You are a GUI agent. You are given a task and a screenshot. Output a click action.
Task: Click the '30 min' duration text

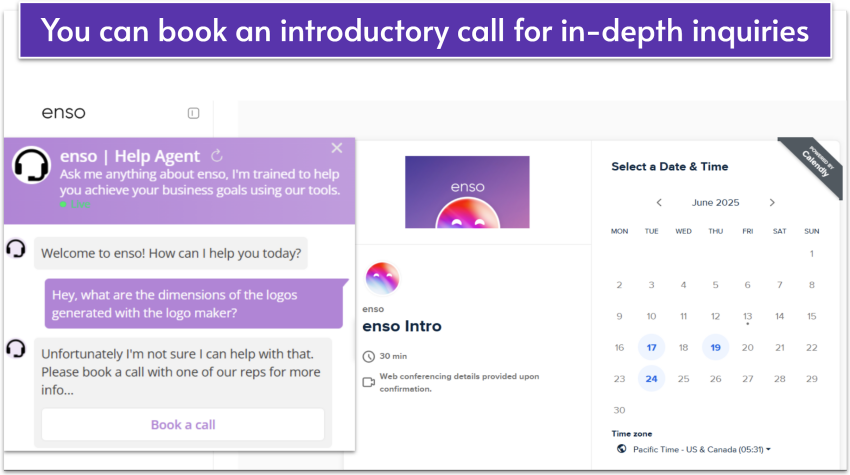[393, 356]
